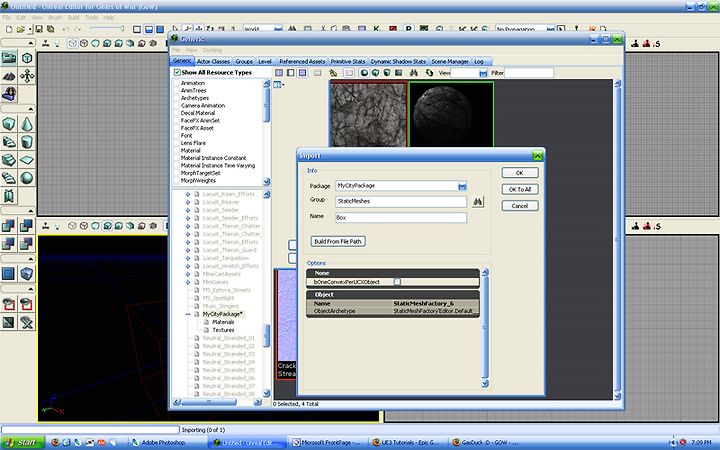This screenshot has height=450, width=720.
Task: Select the terrain editing mode tool
Action: pos(9,76)
